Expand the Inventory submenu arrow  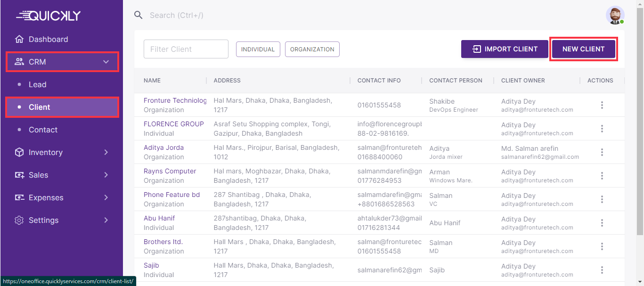pyautogui.click(x=106, y=152)
